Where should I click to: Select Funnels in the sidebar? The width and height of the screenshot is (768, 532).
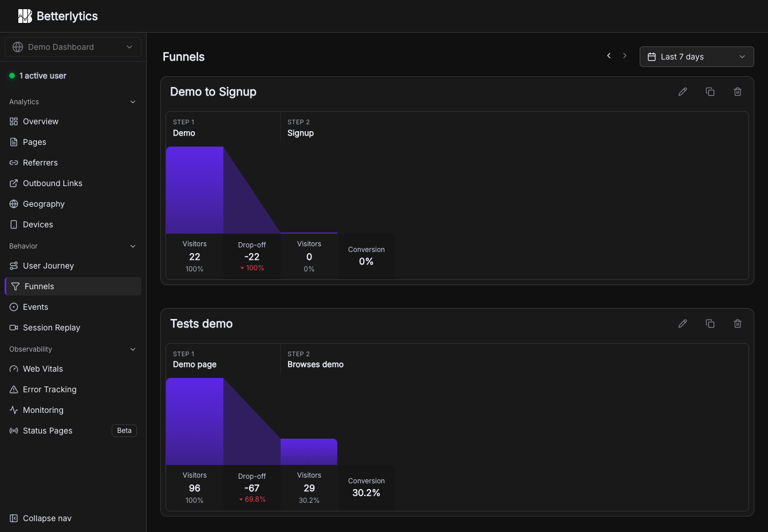(x=73, y=286)
